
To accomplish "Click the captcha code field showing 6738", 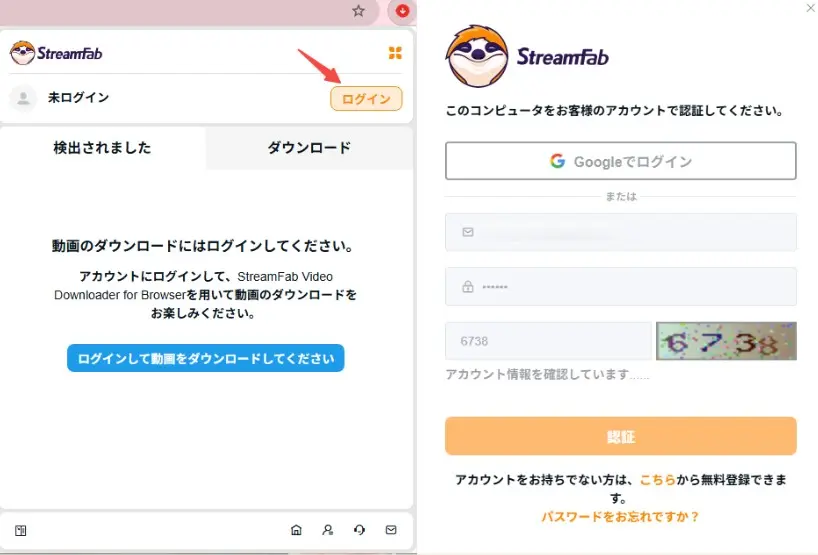I will point(548,341).
